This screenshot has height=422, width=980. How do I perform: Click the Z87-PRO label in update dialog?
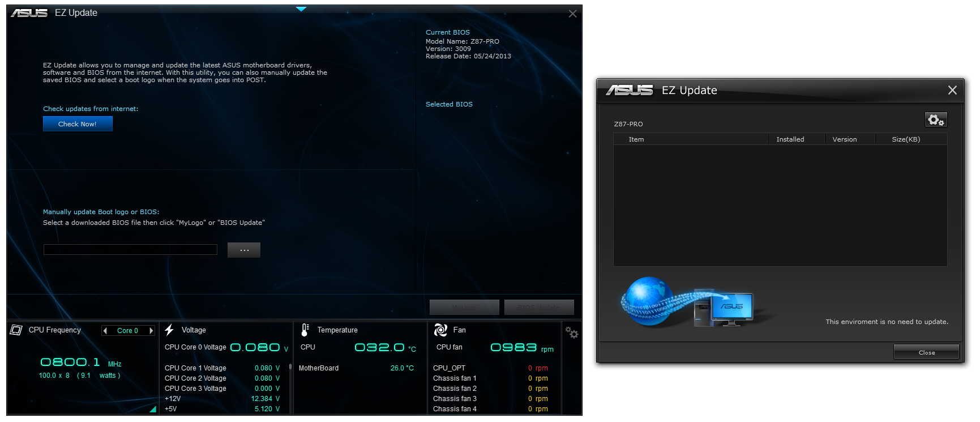[628, 124]
